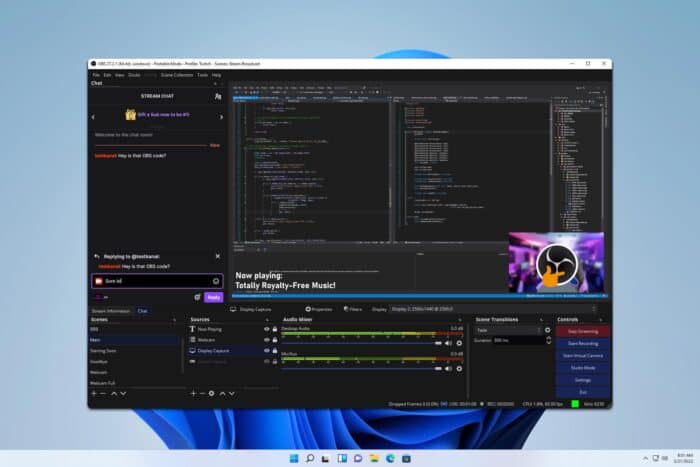The height and width of the screenshot is (467, 700).
Task: Toggle lock on Display Capture source
Action: [275, 350]
